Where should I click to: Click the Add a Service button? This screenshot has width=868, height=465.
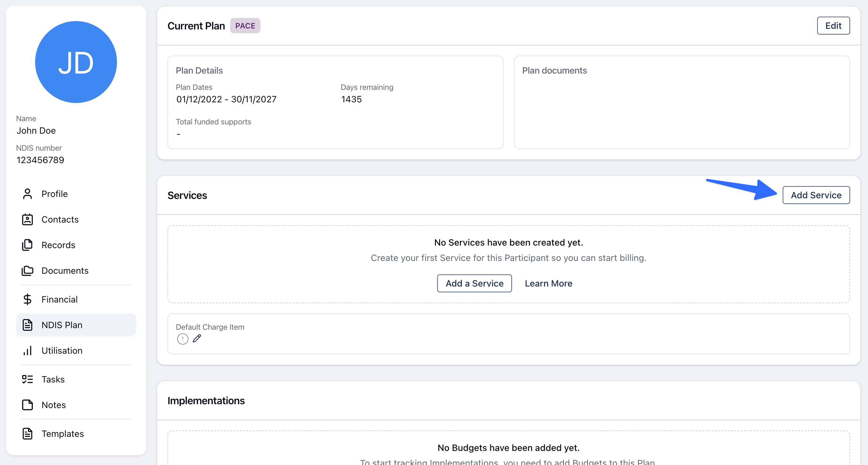click(474, 284)
